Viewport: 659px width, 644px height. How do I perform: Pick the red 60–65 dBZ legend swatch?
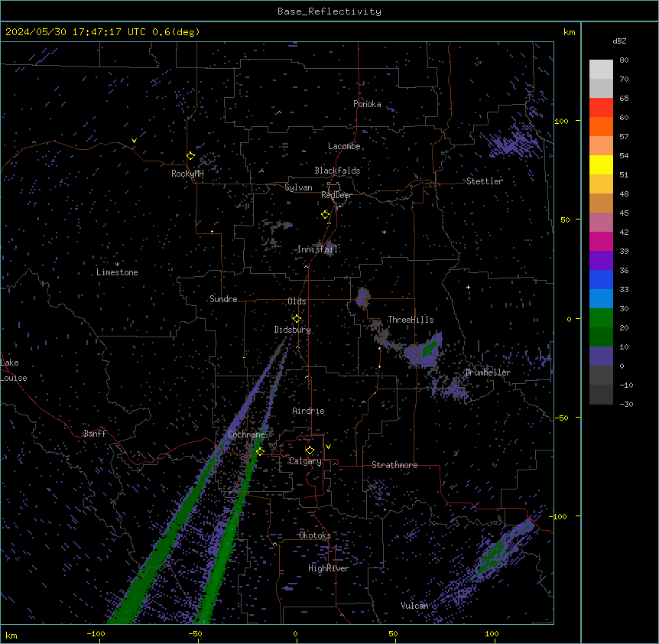[601, 108]
